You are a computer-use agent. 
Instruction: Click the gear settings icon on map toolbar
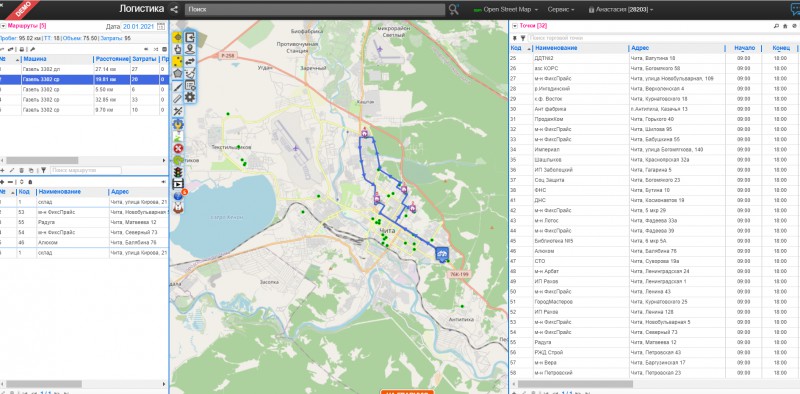coord(190,96)
